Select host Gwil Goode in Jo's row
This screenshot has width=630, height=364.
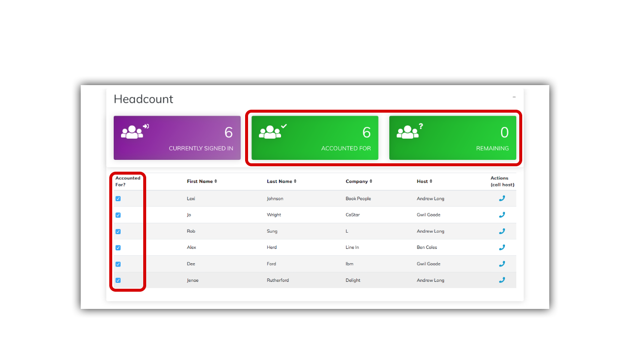pos(428,215)
